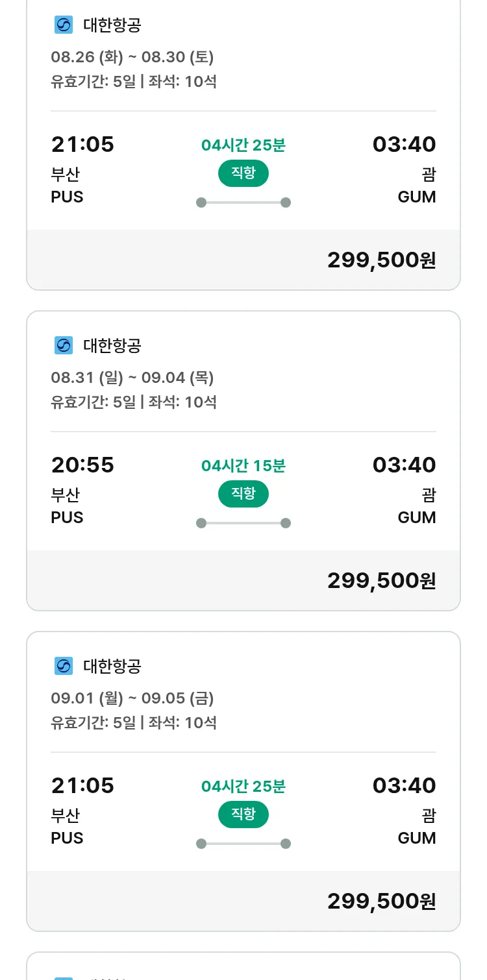Screen dimensions: 487x980
Task: Click the 08.31 (일) ~ 09.04 (목) dates
Action: click(x=132, y=378)
